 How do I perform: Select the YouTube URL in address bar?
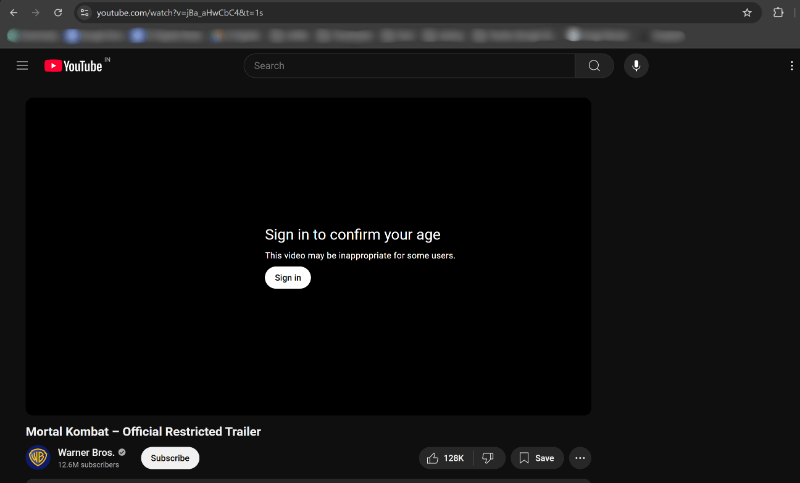tap(180, 13)
